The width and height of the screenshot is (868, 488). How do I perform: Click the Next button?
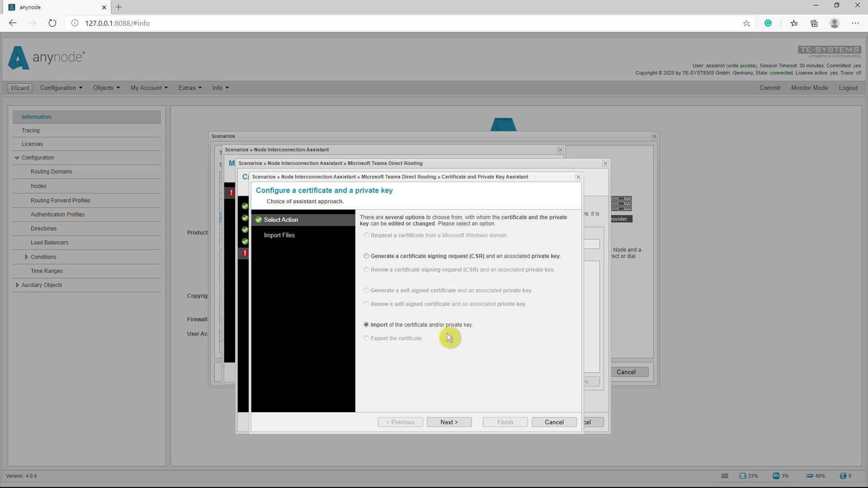[x=449, y=422]
